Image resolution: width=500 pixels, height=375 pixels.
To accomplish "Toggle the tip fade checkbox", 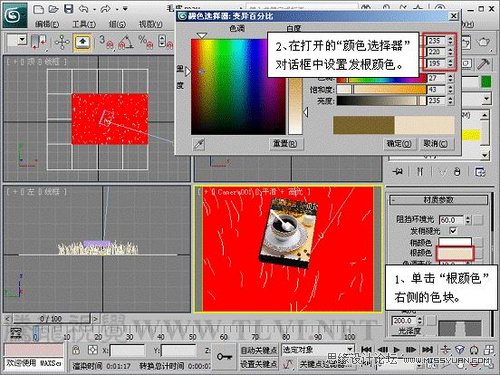I will pos(453,230).
